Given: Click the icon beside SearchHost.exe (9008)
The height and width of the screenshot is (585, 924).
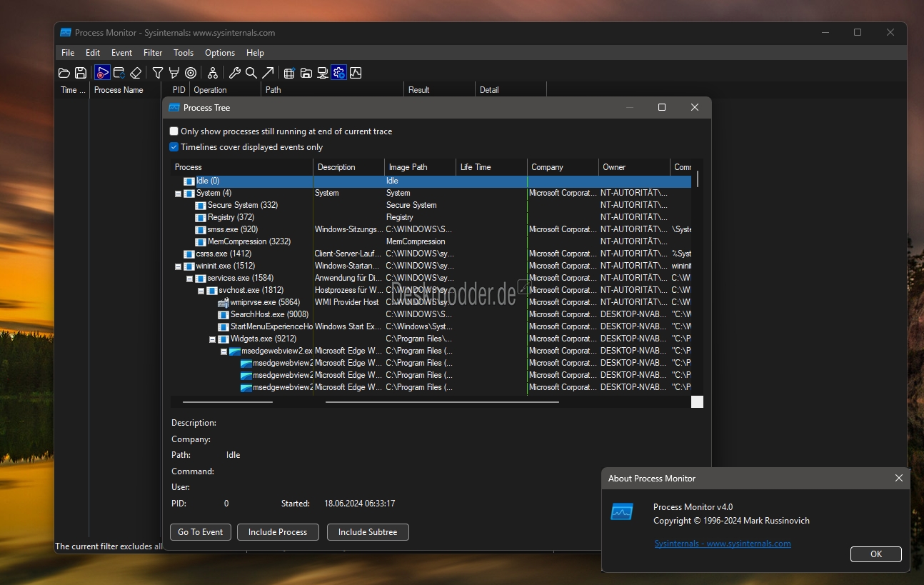Looking at the screenshot, I should [224, 315].
